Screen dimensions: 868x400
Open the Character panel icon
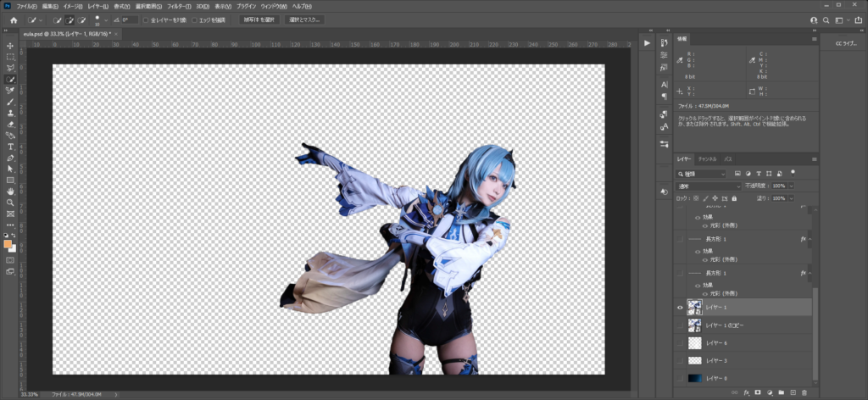[x=665, y=85]
